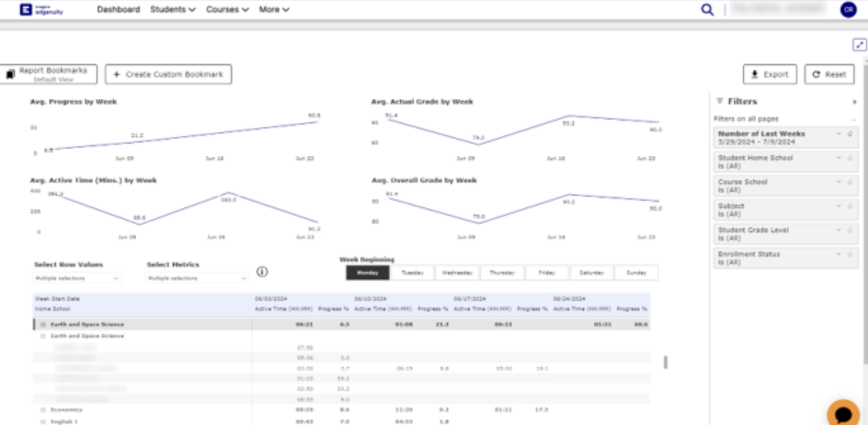This screenshot has height=425, width=868.
Task: Open the Select Metrics dropdown
Action: 198,278
